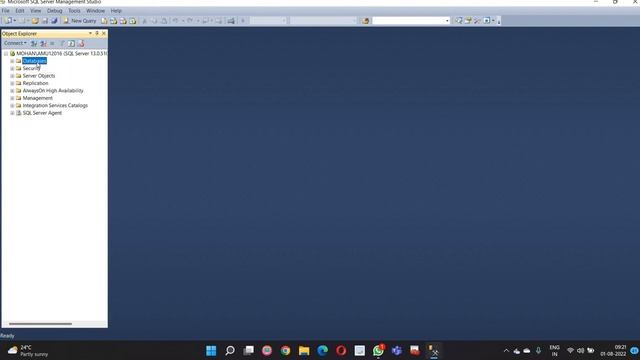Open the Connect dropdown in Object Explorer
Screen dimensions: 640x360
pos(15,43)
